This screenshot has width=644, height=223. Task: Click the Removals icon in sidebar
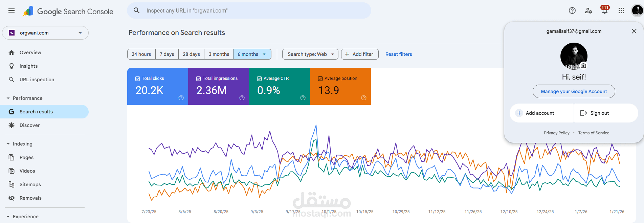point(12,198)
